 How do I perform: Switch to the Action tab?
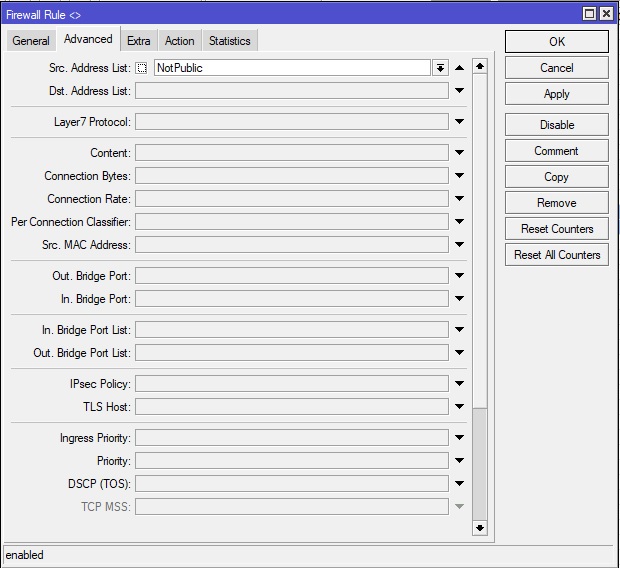(x=180, y=41)
